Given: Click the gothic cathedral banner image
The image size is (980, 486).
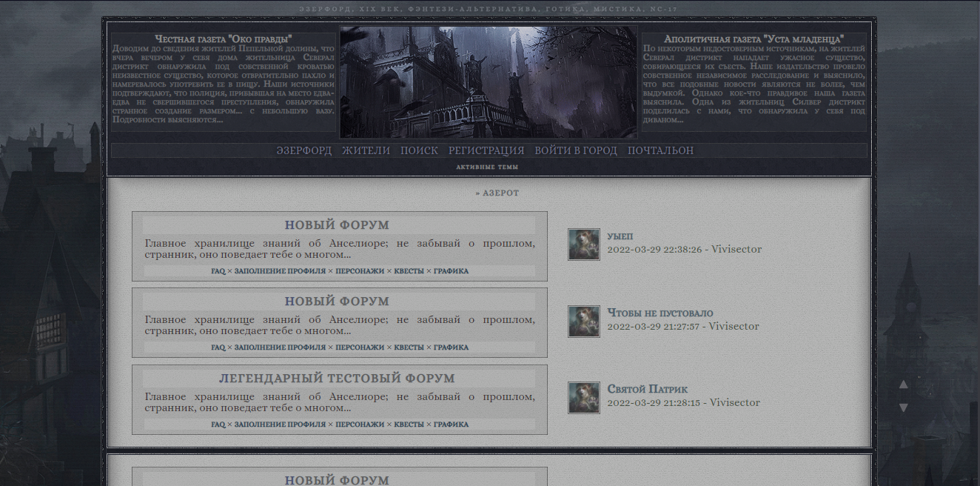Looking at the screenshot, I should (489, 82).
